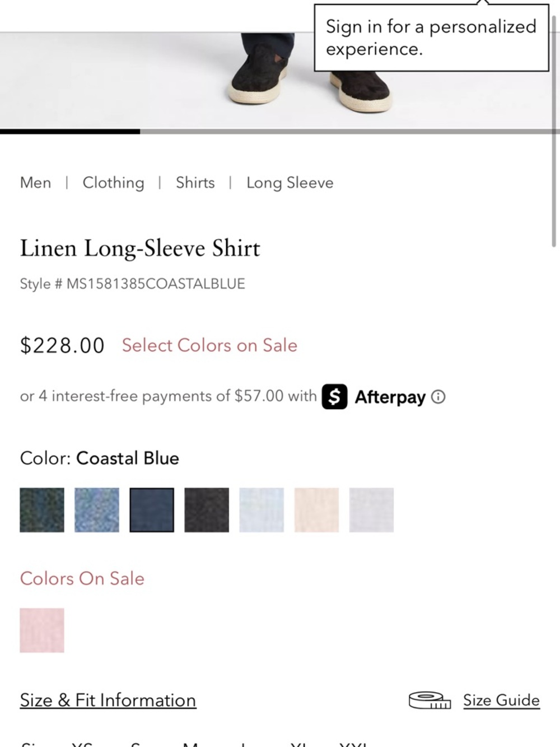Open the Men breadcrumb link
The height and width of the screenshot is (747, 560).
[35, 183]
